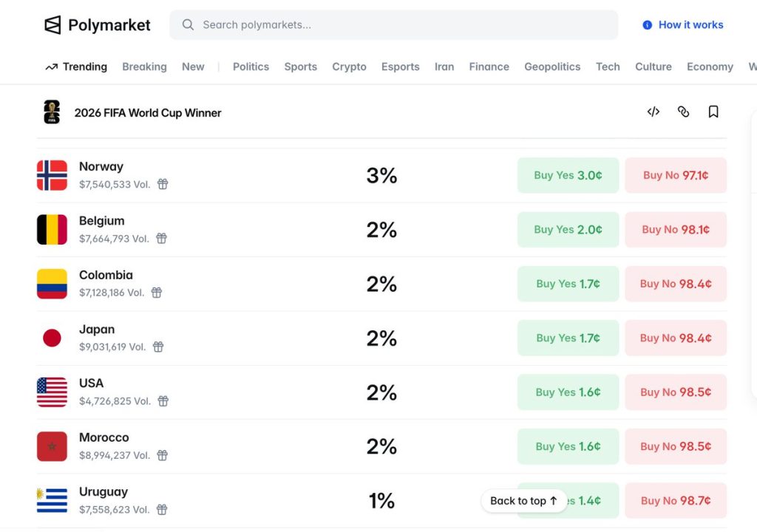Buy Yes on USA at 1.6¢
This screenshot has width=757, height=532.
pyautogui.click(x=568, y=392)
